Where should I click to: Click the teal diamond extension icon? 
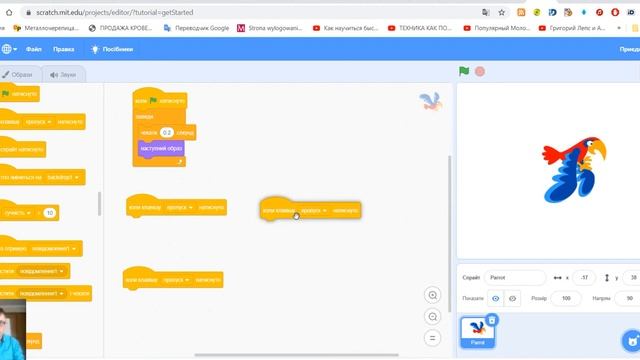(x=584, y=12)
